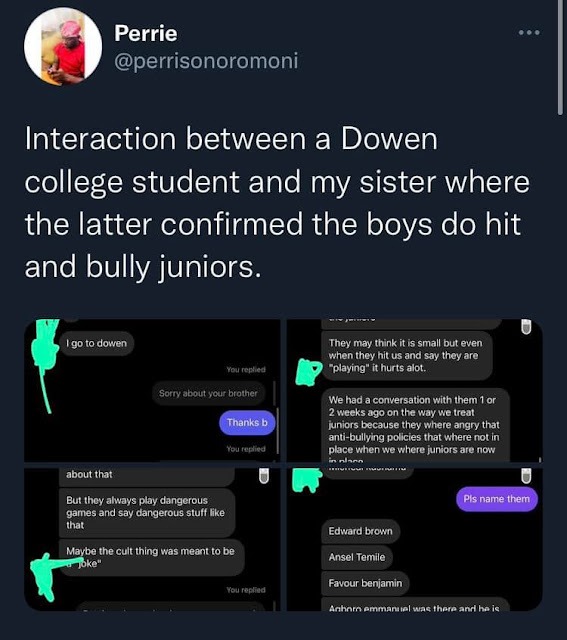
Task: Open the three-dot more options menu
Action: pos(529,32)
